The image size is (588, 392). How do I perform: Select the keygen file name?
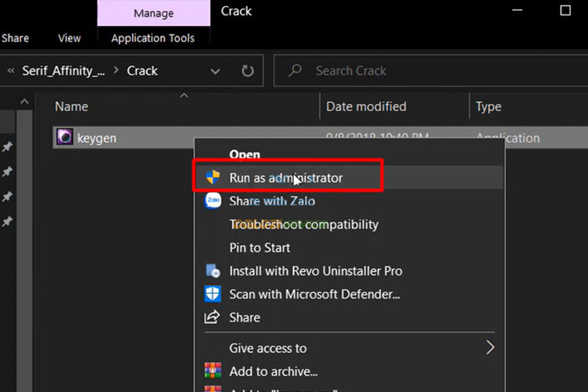[x=97, y=138]
